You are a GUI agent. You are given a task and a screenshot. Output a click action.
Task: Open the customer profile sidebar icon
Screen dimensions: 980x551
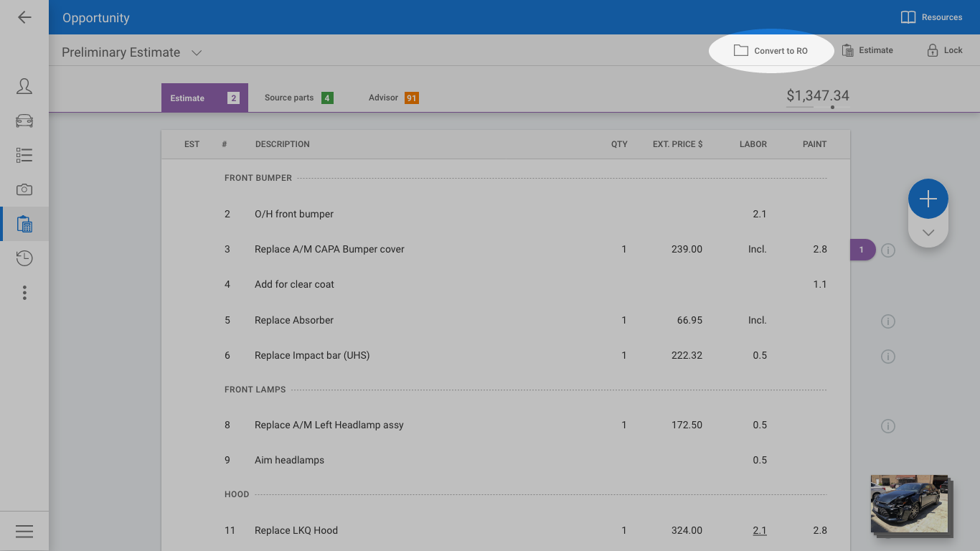click(24, 87)
